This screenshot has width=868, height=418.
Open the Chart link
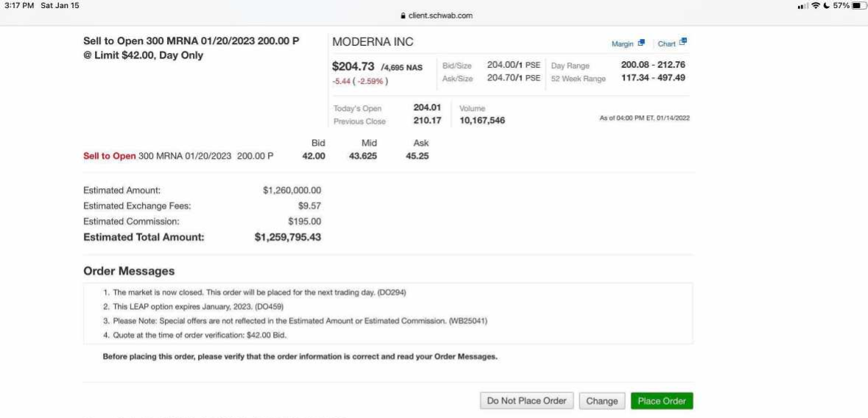pos(666,43)
